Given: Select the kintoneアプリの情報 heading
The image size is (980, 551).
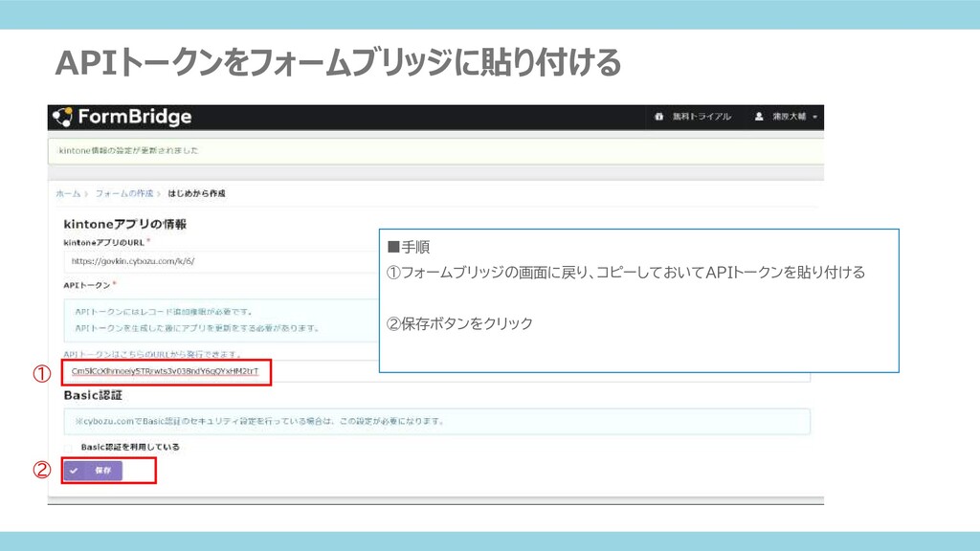Looking at the screenshot, I should [x=125, y=224].
